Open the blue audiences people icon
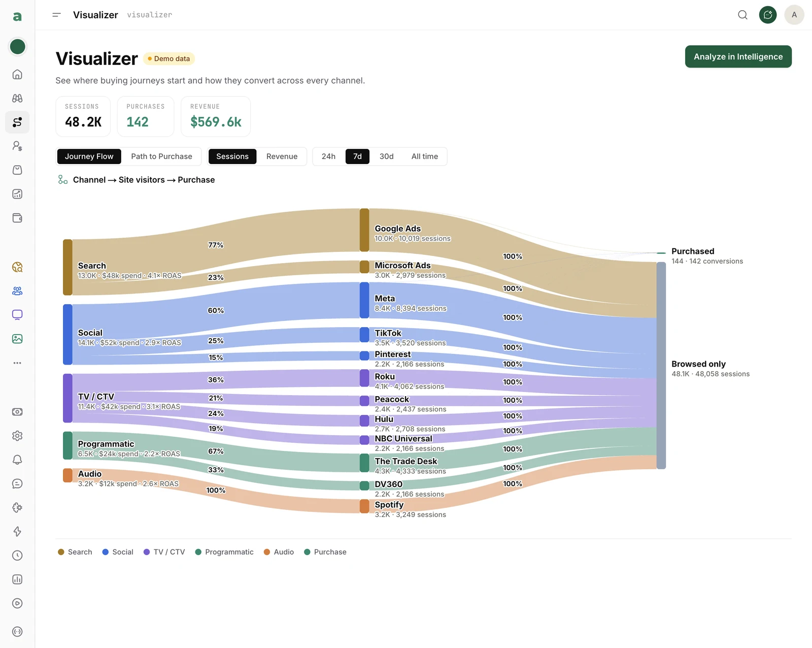Viewport: 812px width, 648px height. 17,291
